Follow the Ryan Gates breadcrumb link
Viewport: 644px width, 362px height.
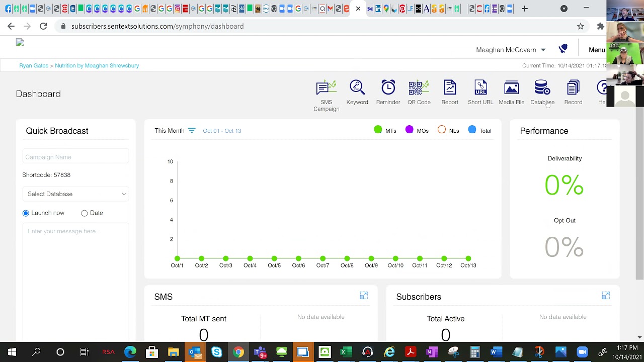point(34,65)
